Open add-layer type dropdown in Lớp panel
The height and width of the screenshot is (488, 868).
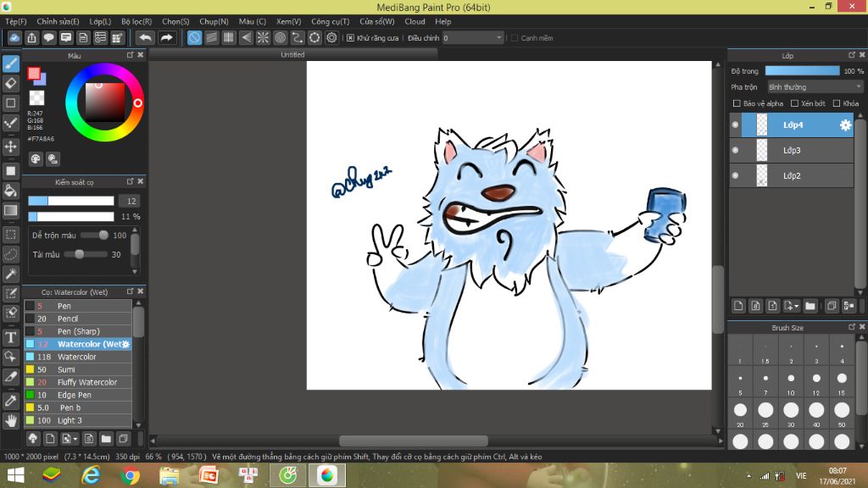792,306
